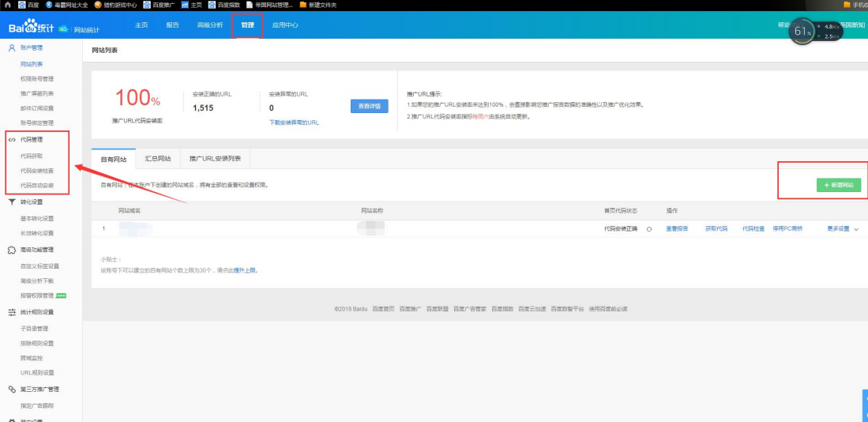Screen dimensions: 868x422
Task: Open 权限账号管理 in the sidebar
Action: pos(37,79)
